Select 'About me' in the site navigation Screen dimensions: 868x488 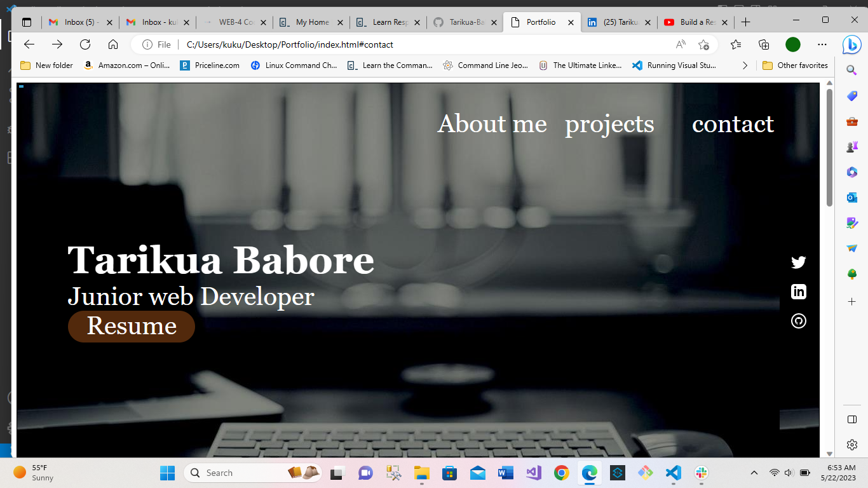[x=492, y=124]
